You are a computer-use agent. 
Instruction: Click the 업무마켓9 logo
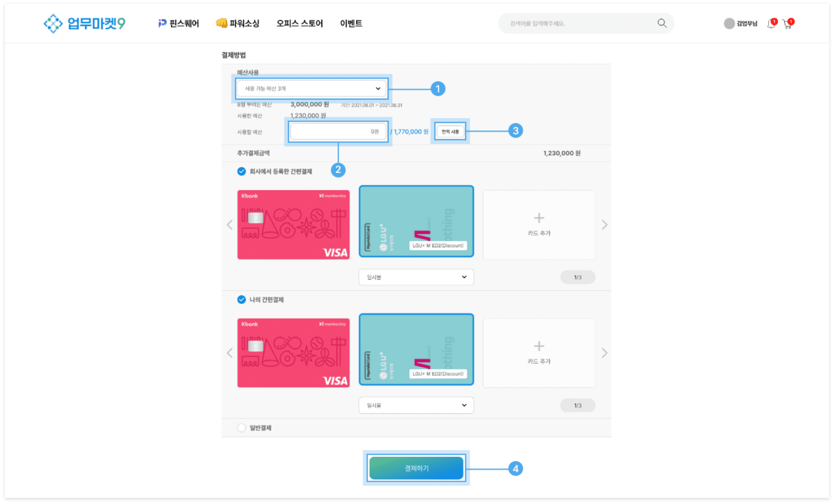pyautogui.click(x=84, y=23)
